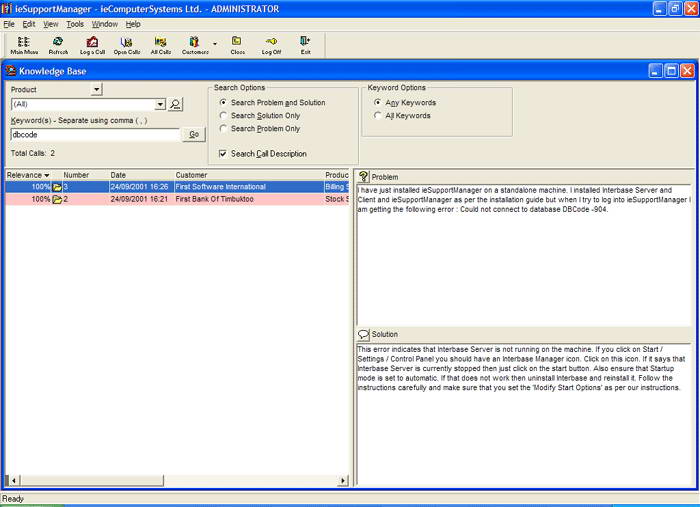Viewport: 700px width, 507px height.
Task: Select First Software International row
Action: [177, 187]
